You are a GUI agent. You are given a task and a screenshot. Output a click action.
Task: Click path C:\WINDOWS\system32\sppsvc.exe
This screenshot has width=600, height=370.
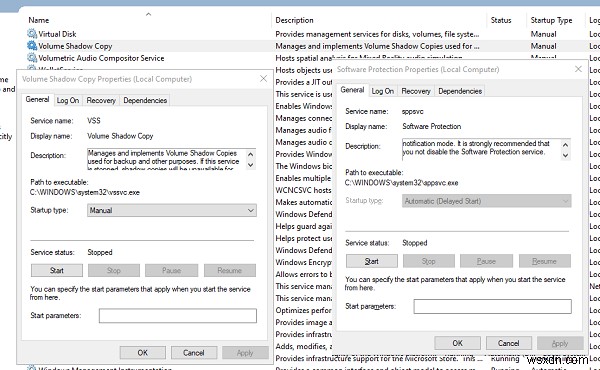[x=402, y=183]
